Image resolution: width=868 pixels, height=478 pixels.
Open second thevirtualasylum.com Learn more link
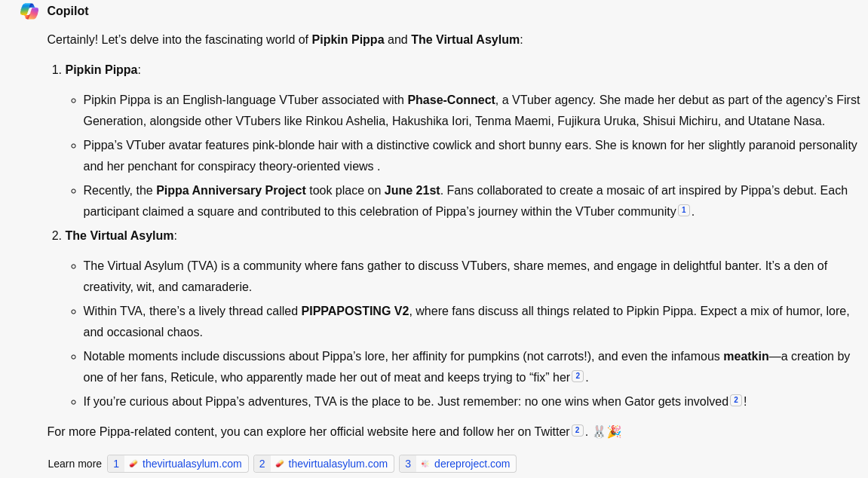pos(338,464)
